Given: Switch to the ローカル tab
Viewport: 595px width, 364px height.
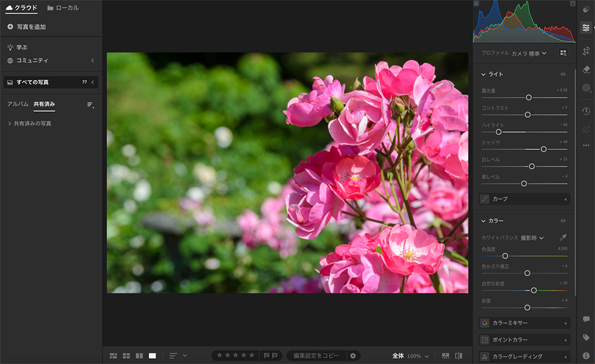Looking at the screenshot, I should click(63, 8).
